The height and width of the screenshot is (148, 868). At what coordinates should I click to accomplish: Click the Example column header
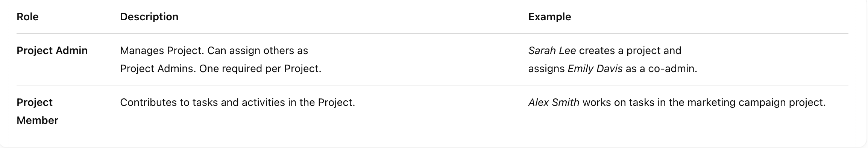click(549, 17)
